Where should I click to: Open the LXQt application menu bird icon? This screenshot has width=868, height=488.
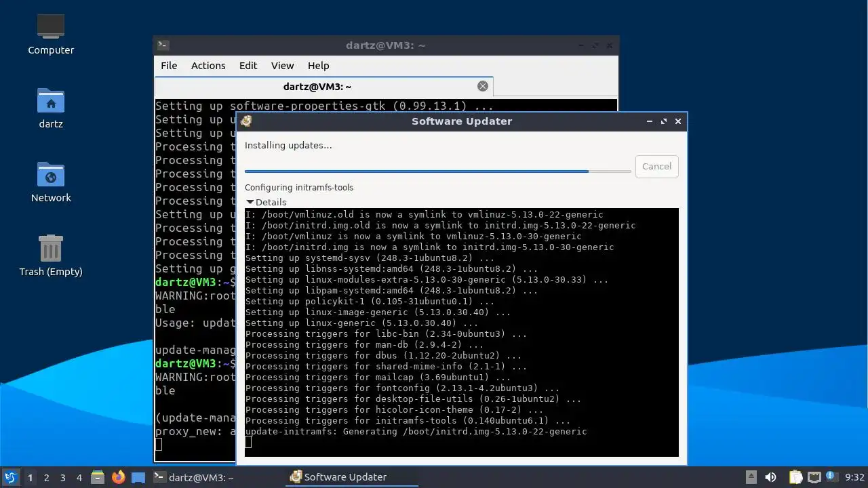10,477
